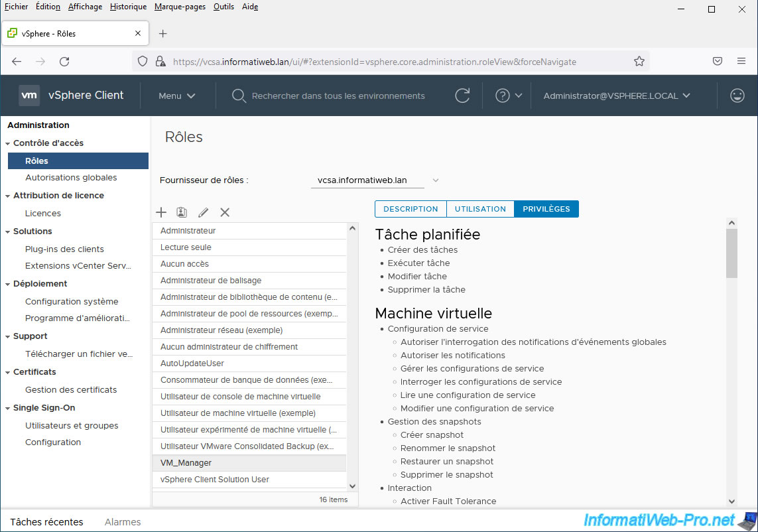Reload the page with browser refresh icon
This screenshot has height=532, width=758.
click(x=64, y=62)
